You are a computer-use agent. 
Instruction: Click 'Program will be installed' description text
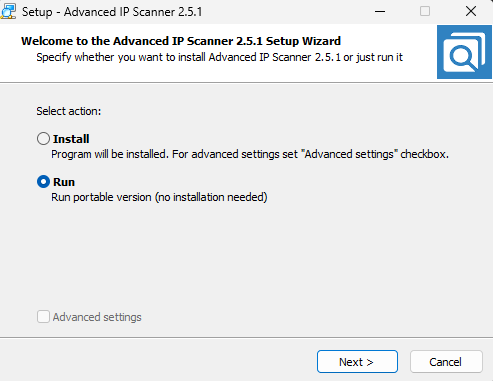tap(250, 154)
